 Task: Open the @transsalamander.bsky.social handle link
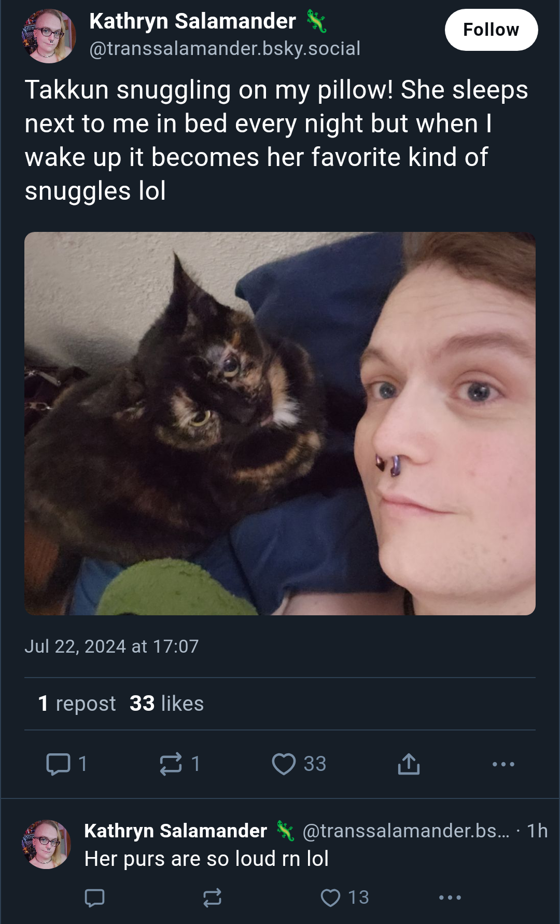(x=225, y=48)
